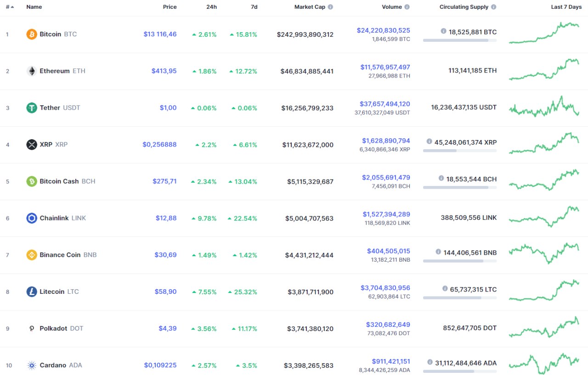This screenshot has height=382, width=588.
Task: Click Litecoin volume $3,704,830,956
Action: point(385,288)
